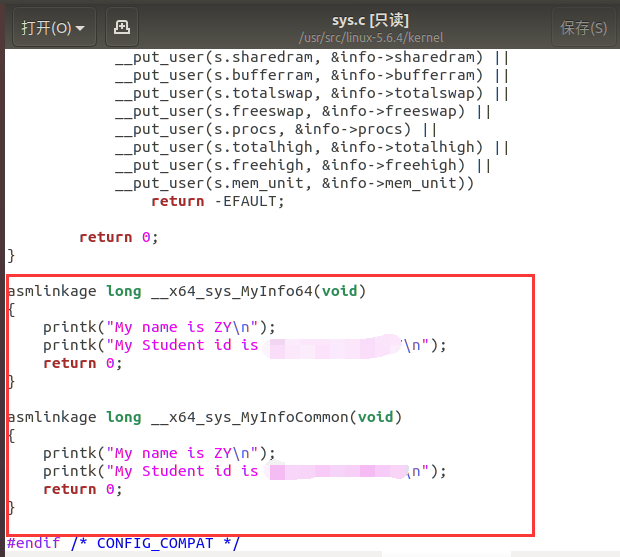This screenshot has height=557, width=620.
Task: Click the /usr/src/linux-5.6.4/kernel path subtitle
Action: (x=371, y=38)
